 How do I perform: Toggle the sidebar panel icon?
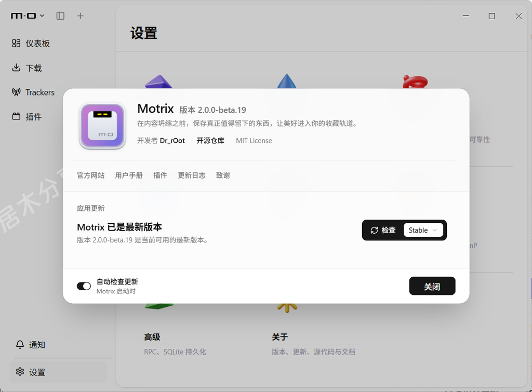(x=60, y=16)
